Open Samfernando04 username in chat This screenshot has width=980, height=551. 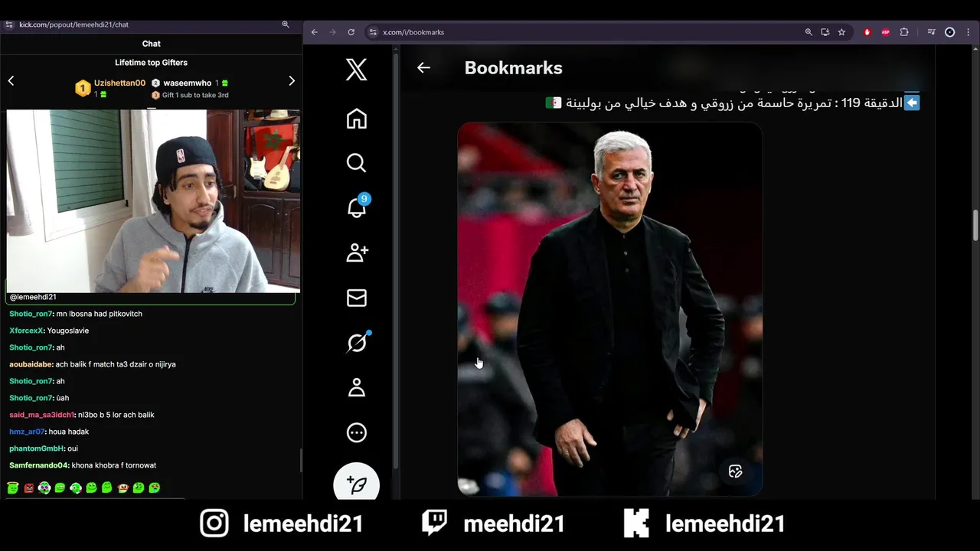coord(39,465)
